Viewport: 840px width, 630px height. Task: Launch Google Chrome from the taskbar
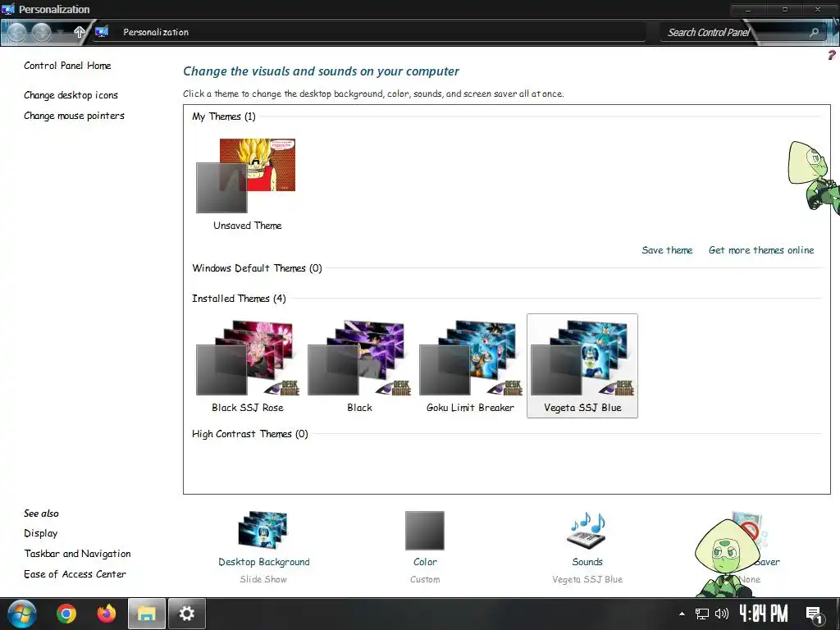pos(66,614)
